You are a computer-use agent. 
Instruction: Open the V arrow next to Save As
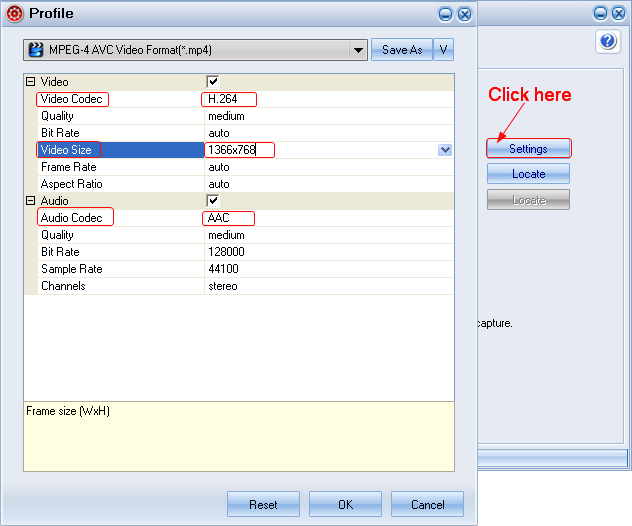click(x=443, y=50)
